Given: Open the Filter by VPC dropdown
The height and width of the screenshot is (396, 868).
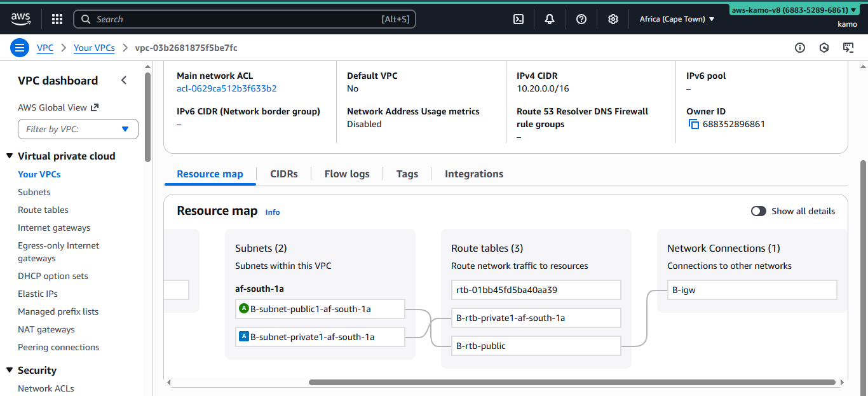Looking at the screenshot, I should tap(78, 129).
